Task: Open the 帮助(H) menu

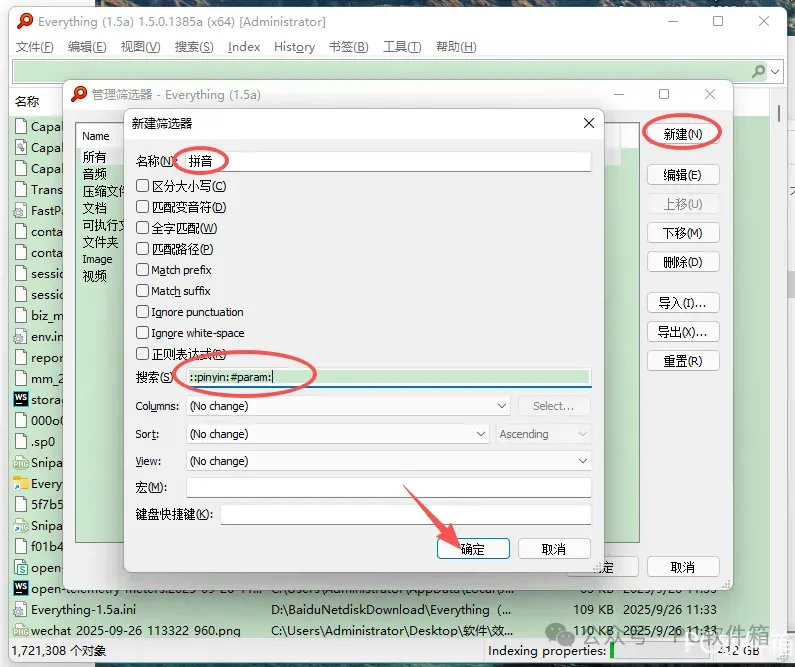Action: tap(456, 47)
